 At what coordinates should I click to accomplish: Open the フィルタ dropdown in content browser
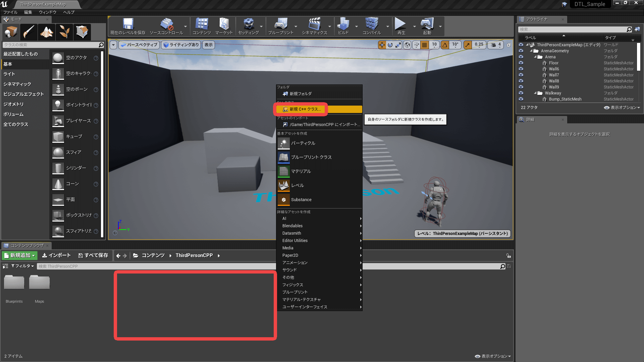click(22, 266)
